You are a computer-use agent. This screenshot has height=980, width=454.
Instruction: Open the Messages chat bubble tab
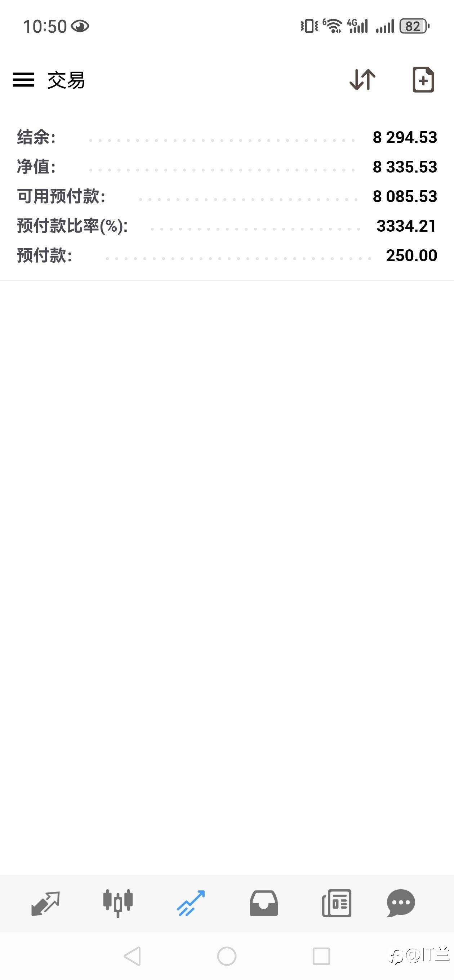(x=401, y=903)
